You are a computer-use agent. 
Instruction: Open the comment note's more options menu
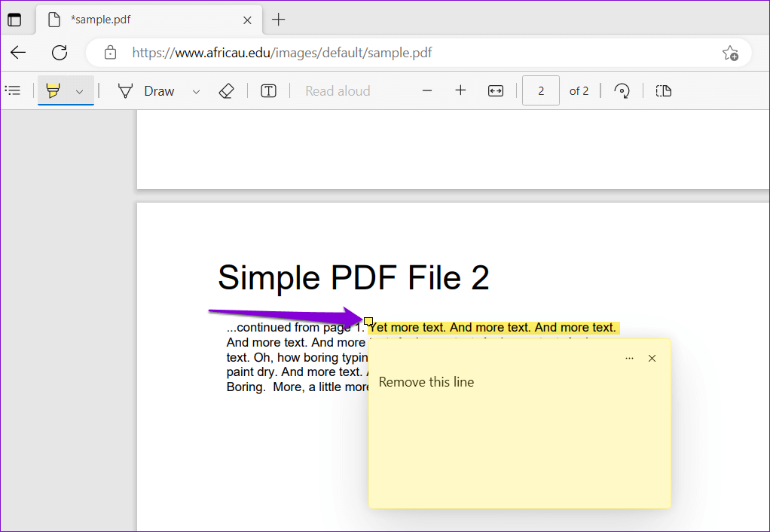(x=630, y=359)
